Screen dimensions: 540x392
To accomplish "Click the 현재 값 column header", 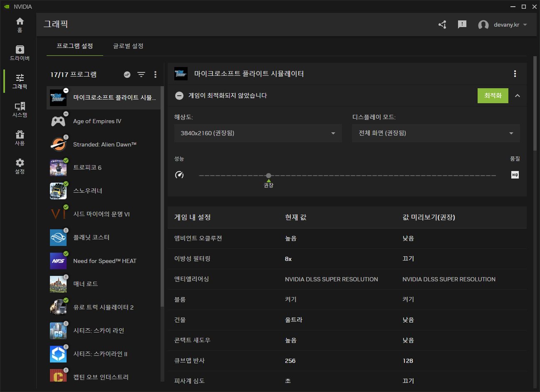I will tap(296, 217).
